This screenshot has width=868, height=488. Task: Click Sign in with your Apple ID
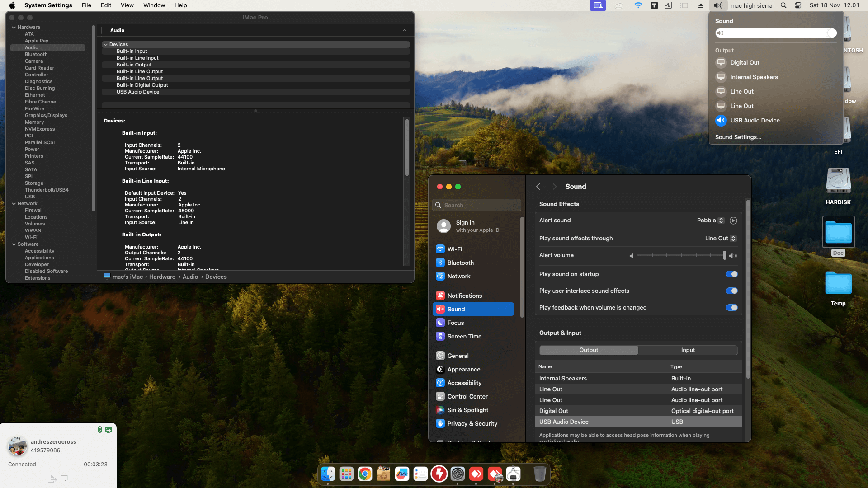click(x=477, y=226)
